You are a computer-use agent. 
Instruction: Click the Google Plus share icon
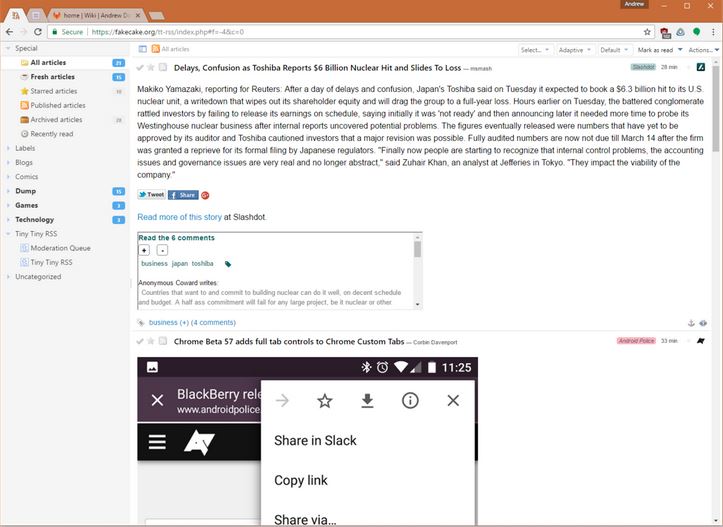pos(205,195)
